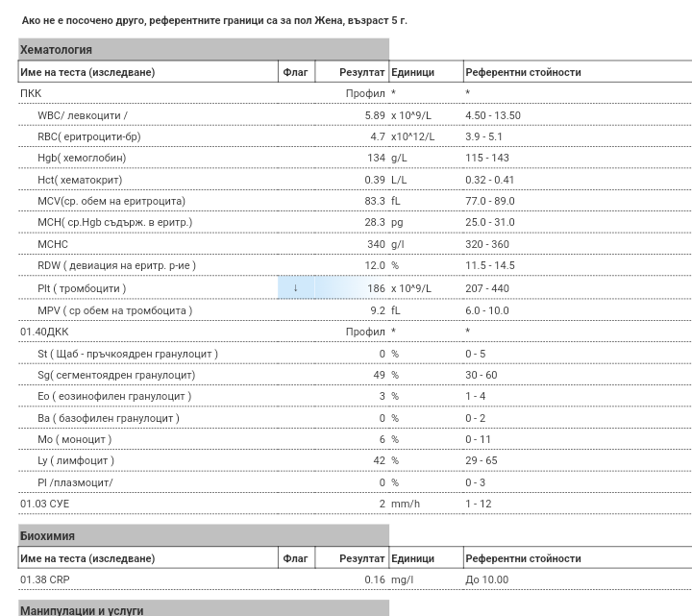Select the 'MCHC' test name
This screenshot has height=616, width=692.
[x=53, y=244]
